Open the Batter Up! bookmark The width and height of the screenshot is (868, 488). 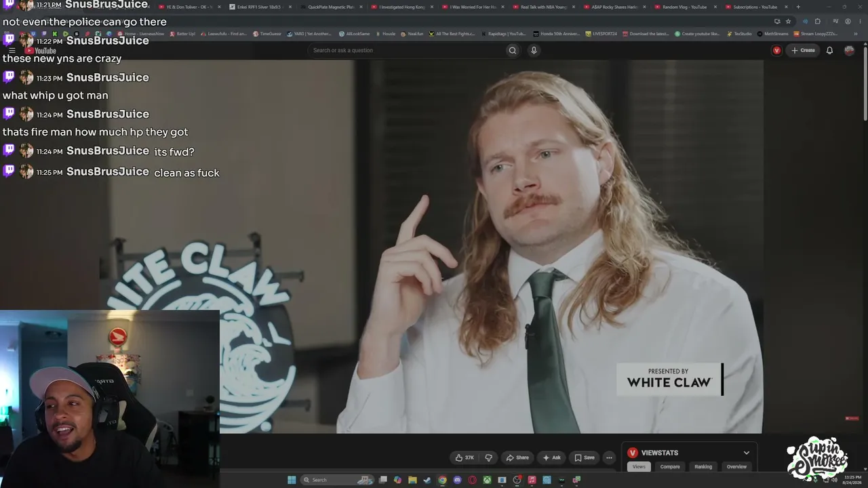[182, 34]
